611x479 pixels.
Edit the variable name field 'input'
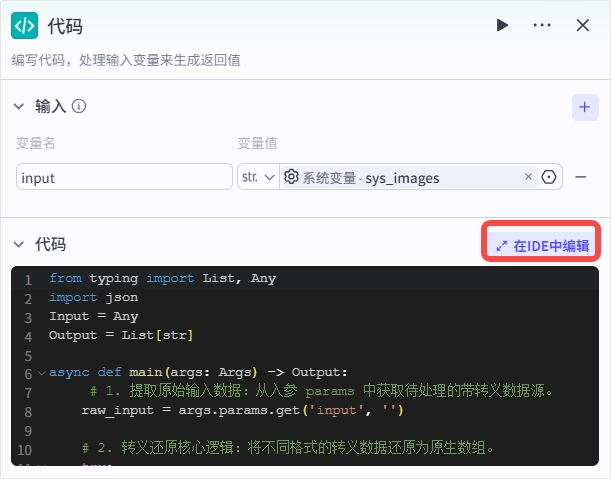coord(124,177)
